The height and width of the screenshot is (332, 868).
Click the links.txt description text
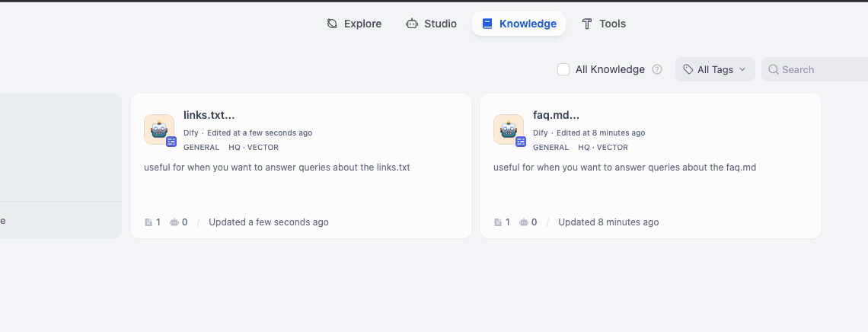[277, 167]
